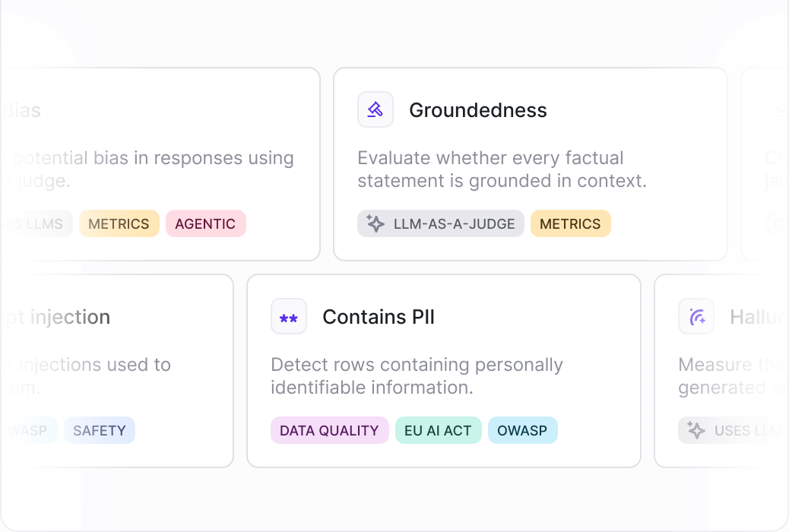Click the sparkle icon in USES LLMS tag
789x532 pixels.
pyautogui.click(x=696, y=430)
